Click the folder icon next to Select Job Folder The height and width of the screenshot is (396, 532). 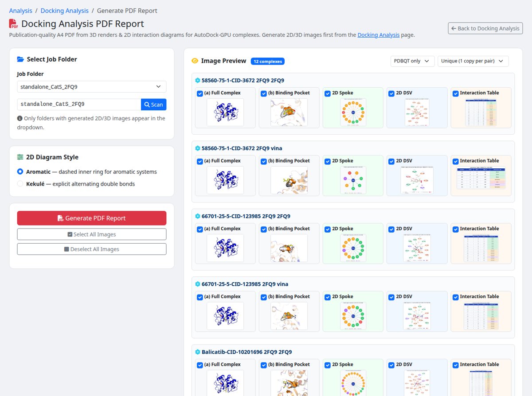[20, 59]
